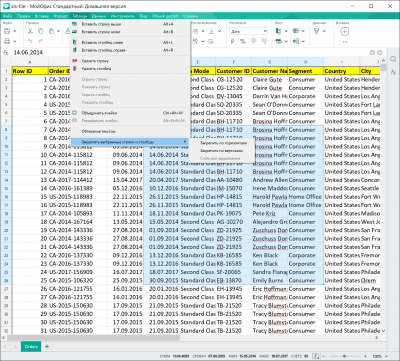The image size is (400, 361).
Task: Click the currency format icon
Action: 233,41
